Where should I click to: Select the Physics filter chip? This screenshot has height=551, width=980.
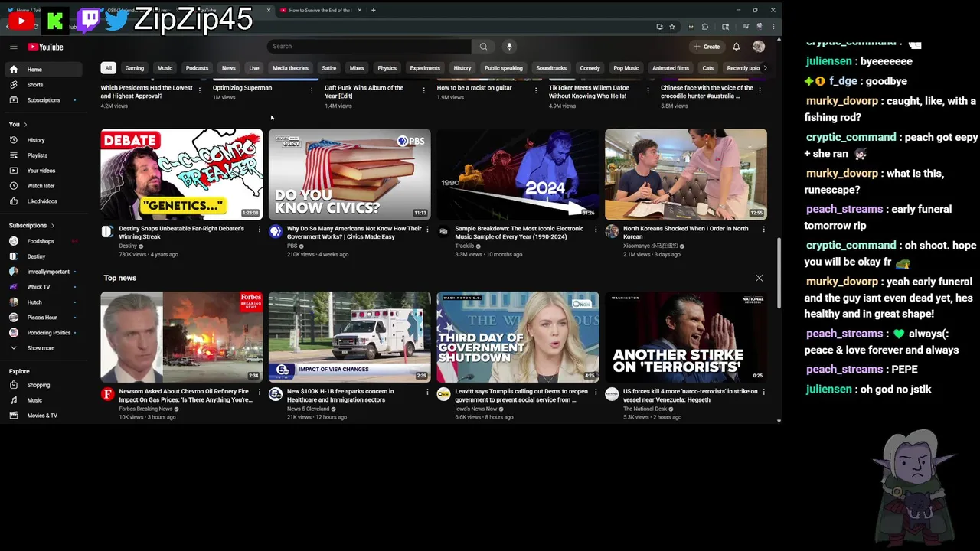coord(387,68)
